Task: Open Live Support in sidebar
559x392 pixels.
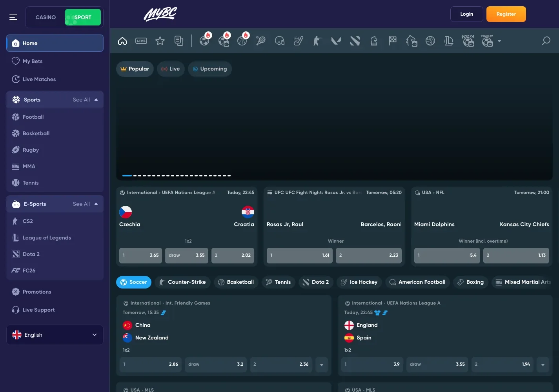Action: 55,310
